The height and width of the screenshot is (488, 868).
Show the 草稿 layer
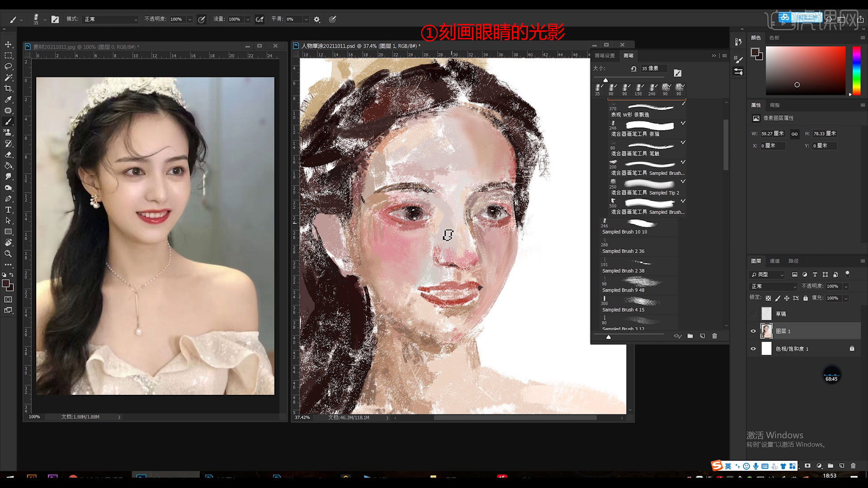pyautogui.click(x=753, y=314)
